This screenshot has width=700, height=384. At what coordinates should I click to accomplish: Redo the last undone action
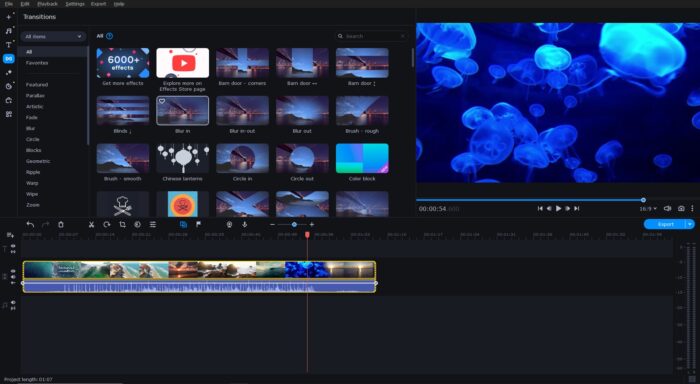(45, 225)
